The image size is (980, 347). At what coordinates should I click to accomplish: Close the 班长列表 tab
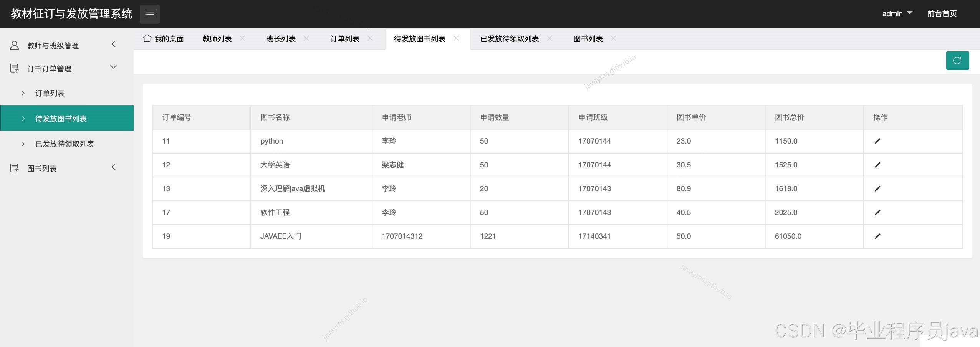click(306, 38)
